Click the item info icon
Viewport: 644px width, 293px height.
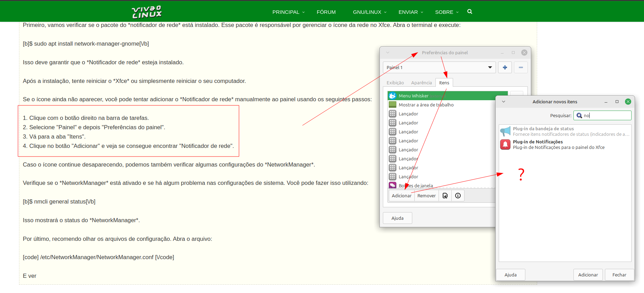(458, 196)
